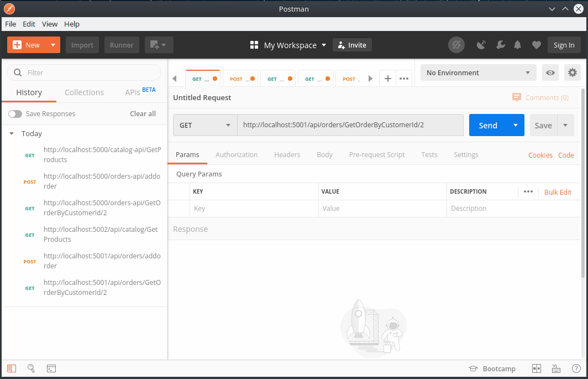Toggle the Save Responses switch
This screenshot has width=588, height=379.
(x=16, y=113)
